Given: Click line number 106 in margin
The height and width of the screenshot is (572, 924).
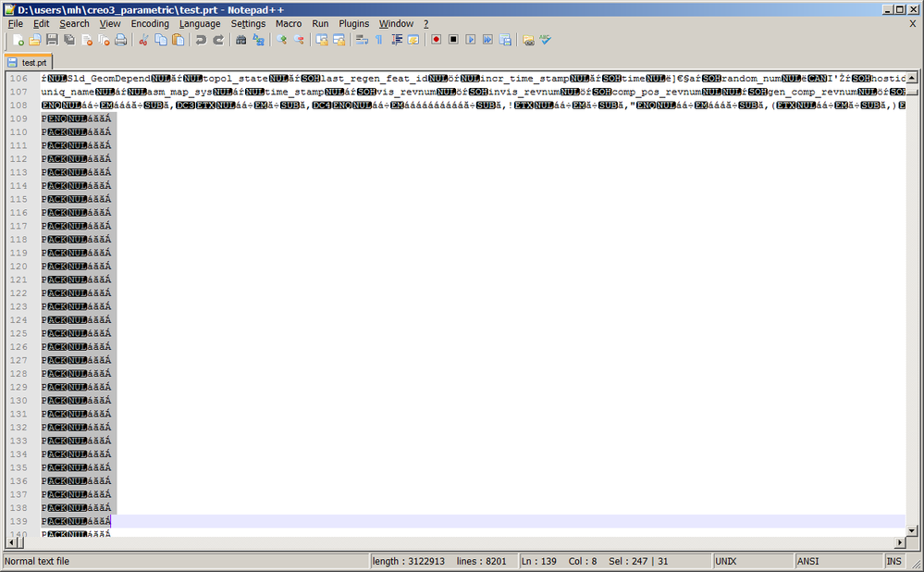Looking at the screenshot, I should pos(18,79).
